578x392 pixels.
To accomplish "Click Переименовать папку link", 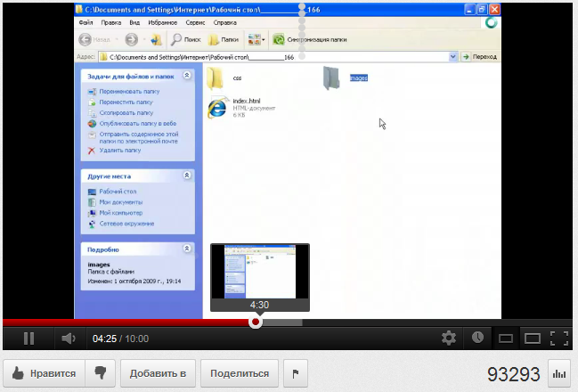I will click(x=129, y=91).
